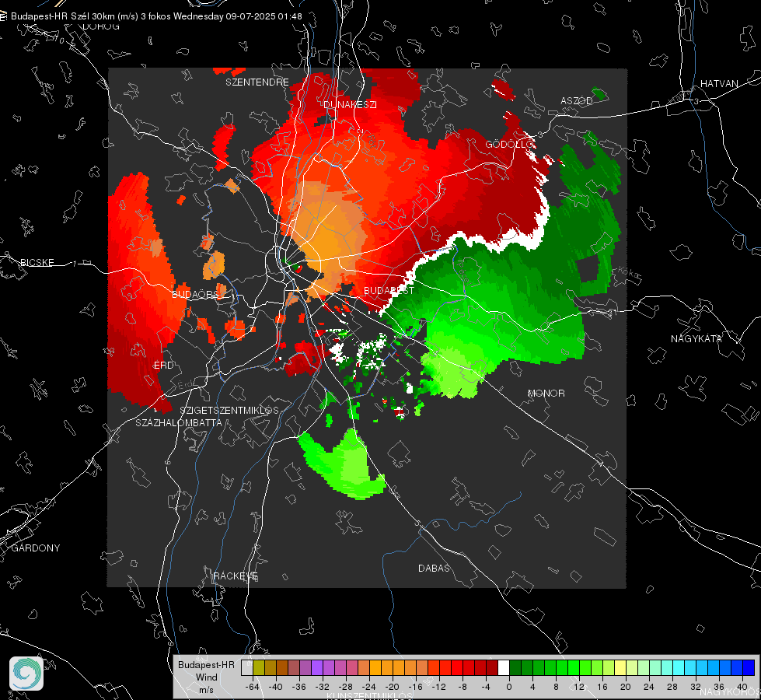Click the '8' legend value
The image size is (761, 700).
(556, 687)
